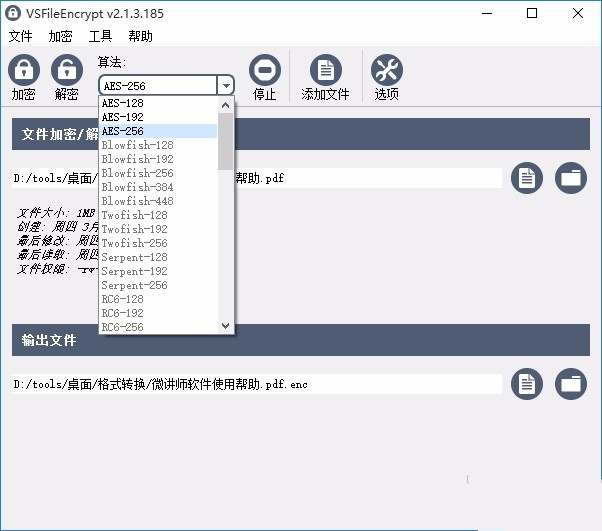
Task: Pick Twofish-256 algorithm entry
Action: tap(158, 243)
